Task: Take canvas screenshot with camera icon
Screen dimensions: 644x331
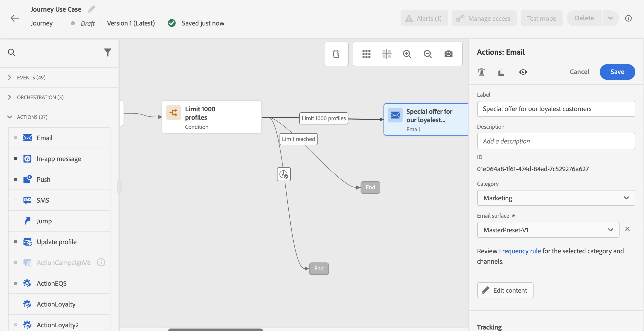Action: [x=448, y=54]
